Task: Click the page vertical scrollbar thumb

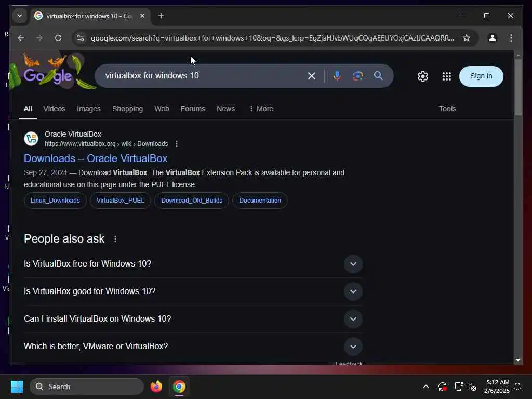Action: pos(518,87)
